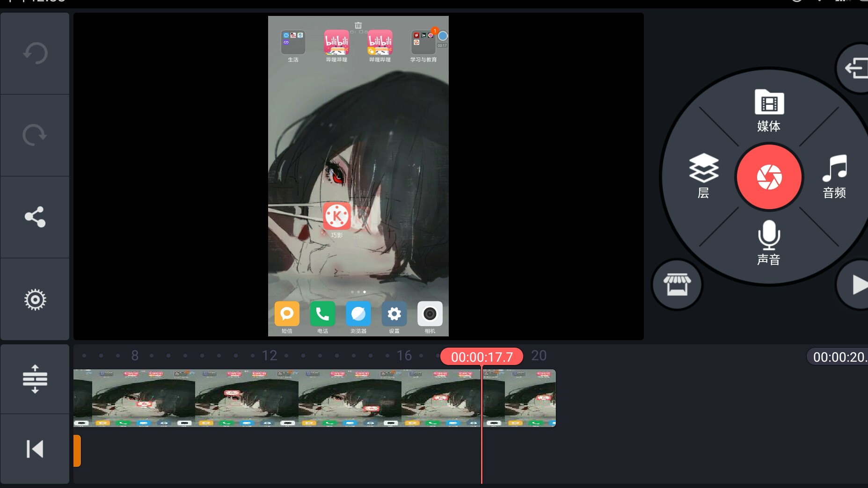Screen dimensions: 868x488
Task: Select the current time label 00:00:17.7
Action: click(482, 357)
